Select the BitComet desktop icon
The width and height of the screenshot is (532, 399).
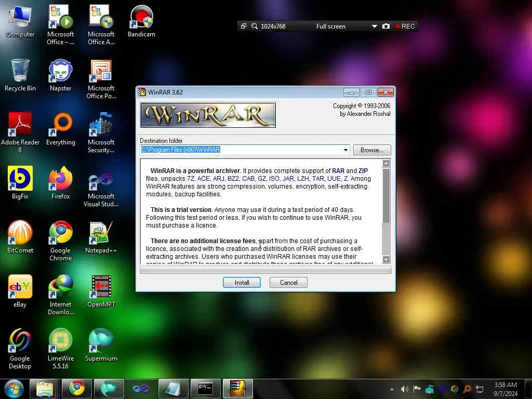tap(20, 237)
